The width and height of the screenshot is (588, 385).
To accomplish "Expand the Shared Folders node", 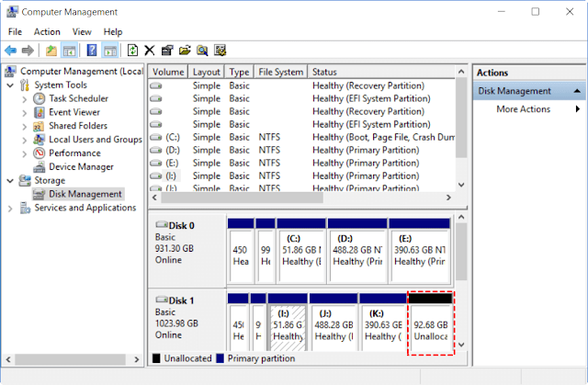I will 25,127.
